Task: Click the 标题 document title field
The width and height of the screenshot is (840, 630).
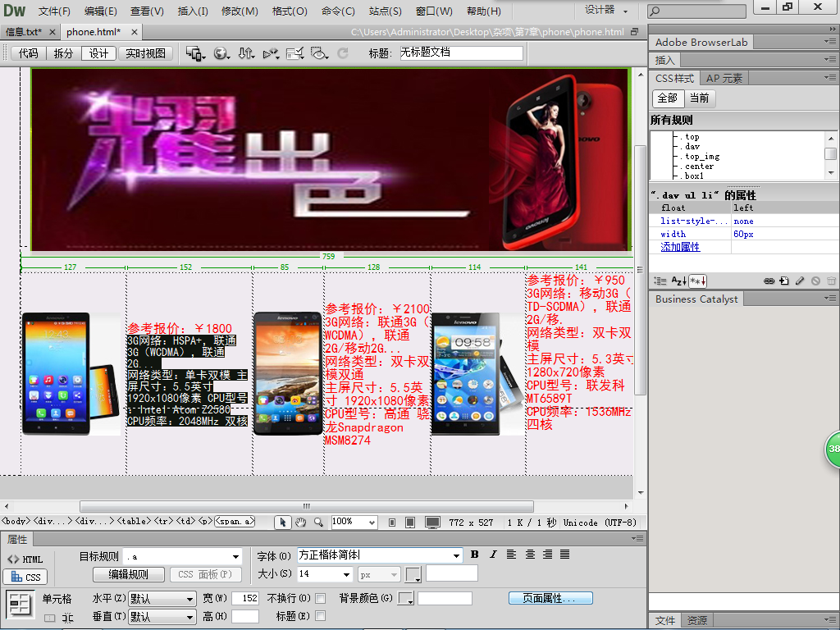Action: click(x=461, y=52)
